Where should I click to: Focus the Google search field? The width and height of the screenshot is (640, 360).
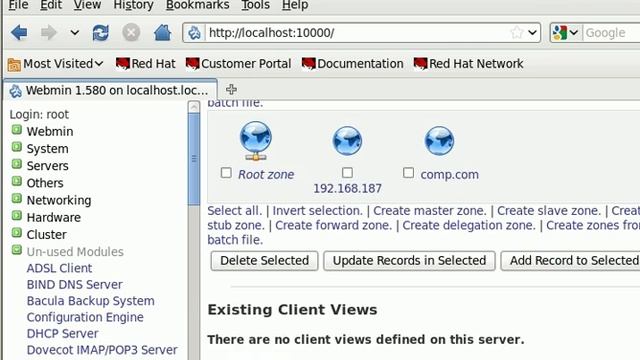(612, 33)
